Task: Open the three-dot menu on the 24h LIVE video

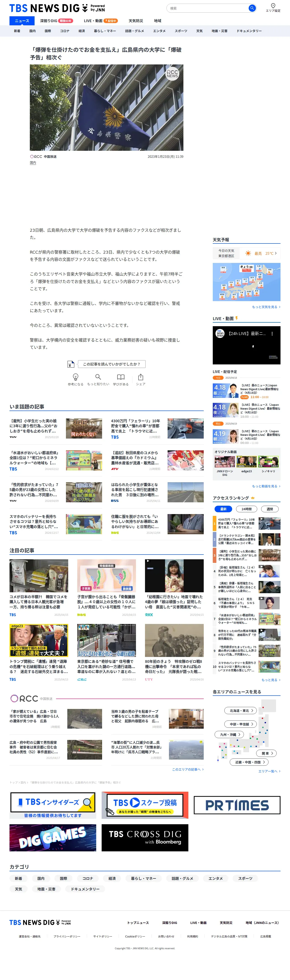Action: [272, 334]
